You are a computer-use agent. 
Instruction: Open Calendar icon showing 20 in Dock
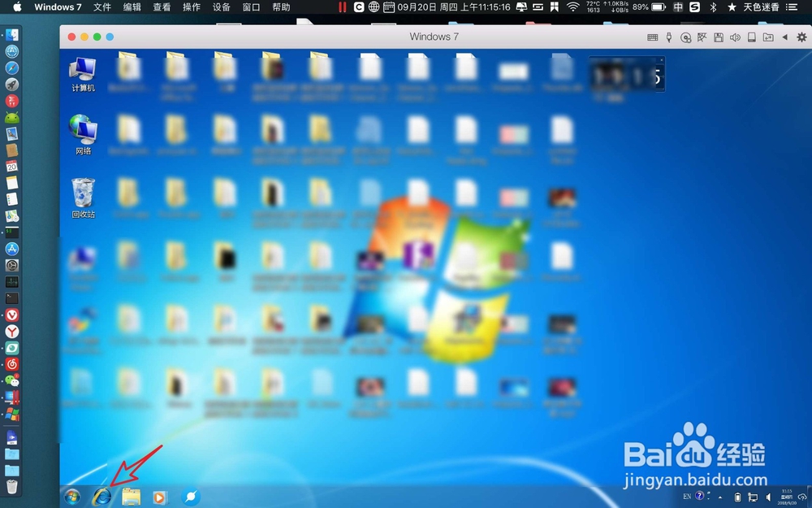point(12,167)
